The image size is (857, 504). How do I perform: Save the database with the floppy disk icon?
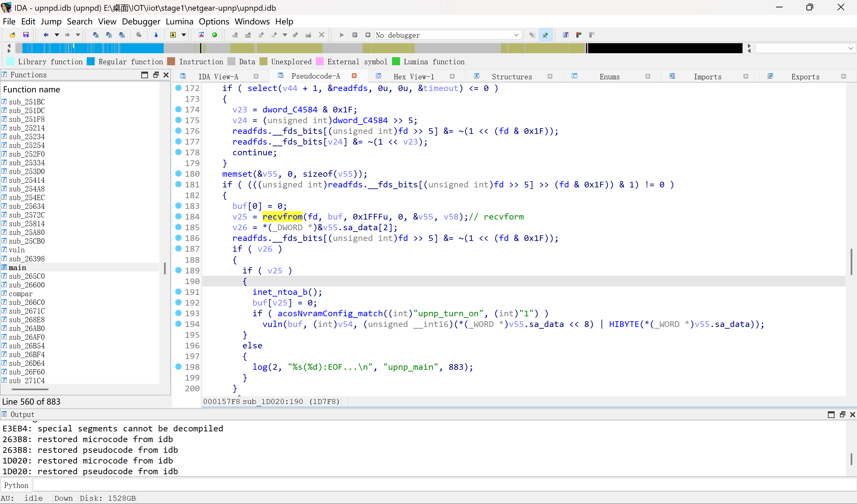click(x=26, y=35)
